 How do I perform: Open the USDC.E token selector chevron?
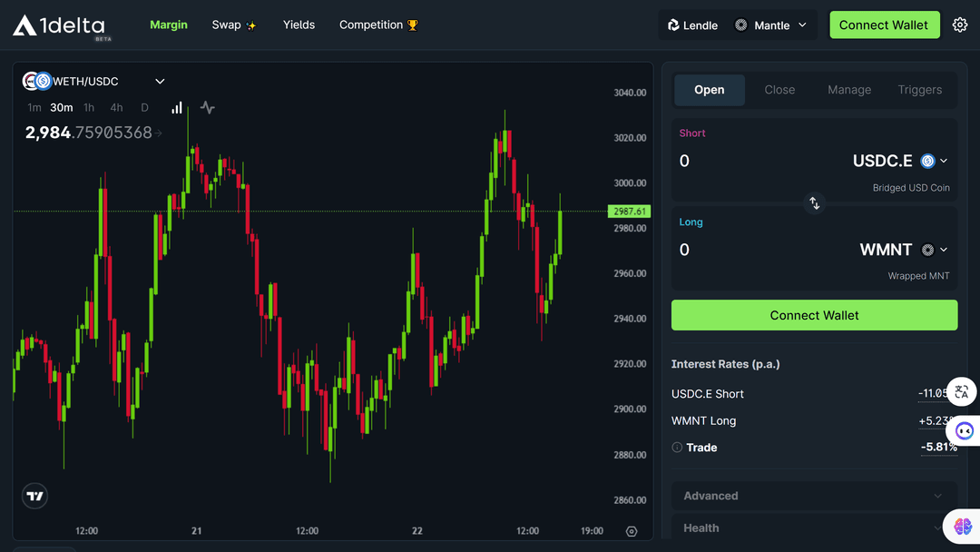(x=944, y=162)
